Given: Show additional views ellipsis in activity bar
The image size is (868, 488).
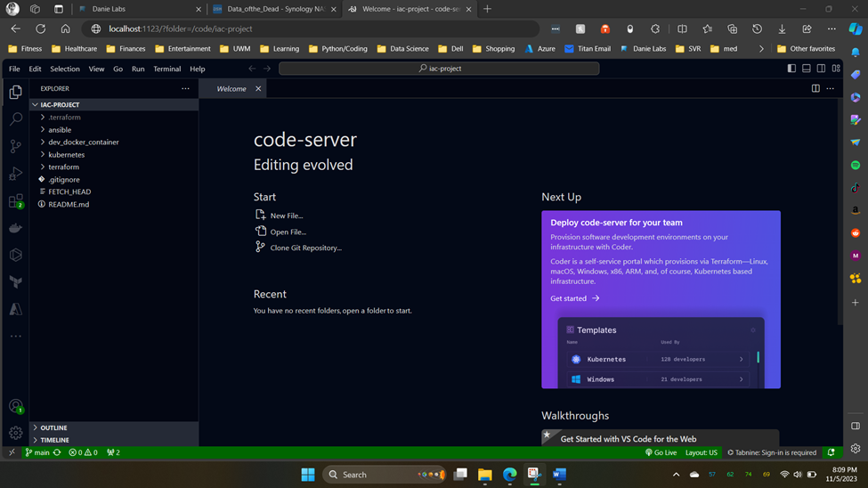Looking at the screenshot, I should coord(15,337).
